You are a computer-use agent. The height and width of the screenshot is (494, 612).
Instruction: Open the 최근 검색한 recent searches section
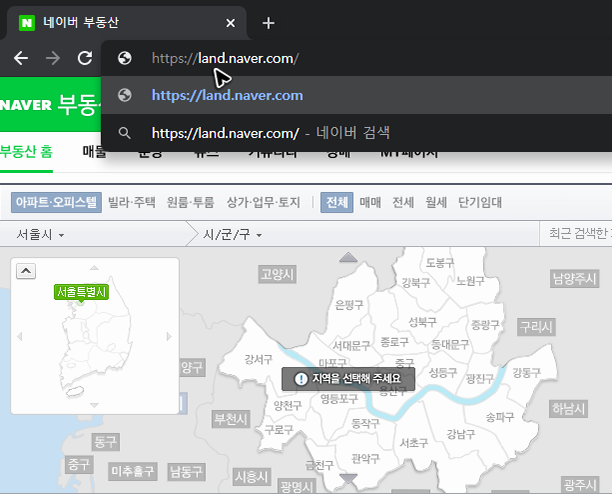click(580, 233)
